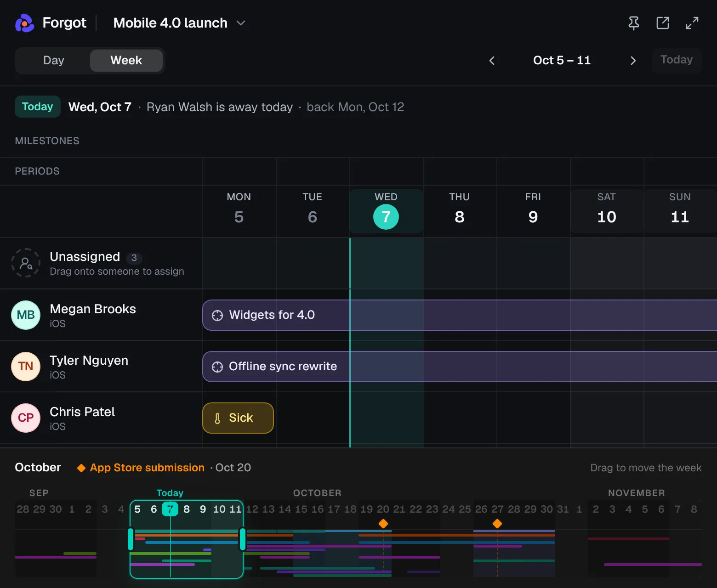Pin the view with the pin icon

tap(634, 23)
